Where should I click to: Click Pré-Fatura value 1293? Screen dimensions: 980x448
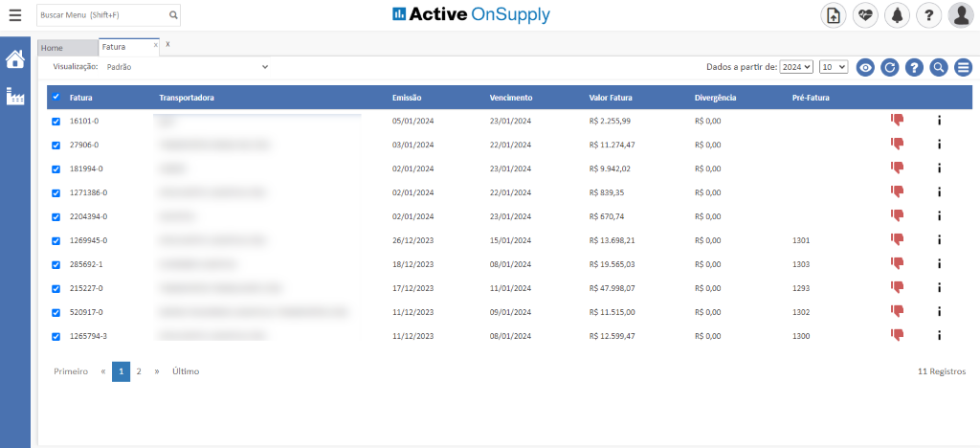click(x=801, y=288)
